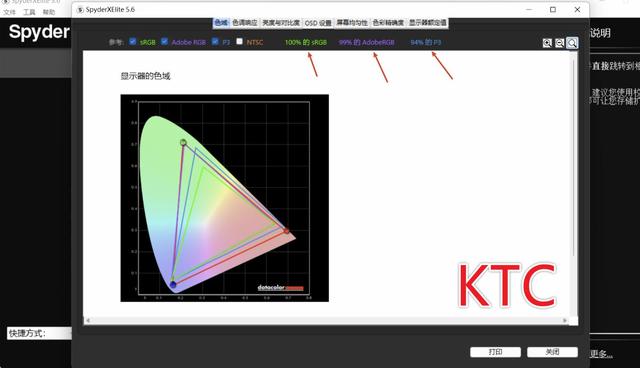Click the vertical scrollbar of report

574,157
